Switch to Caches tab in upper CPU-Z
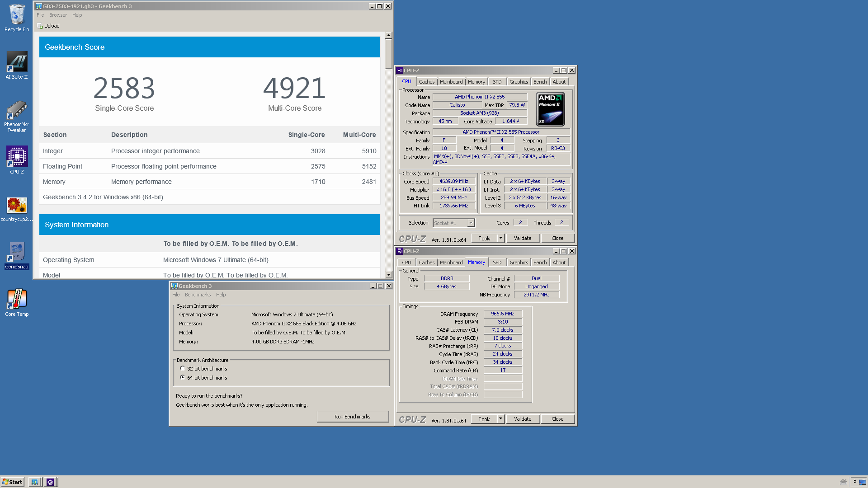The height and width of the screenshot is (488, 868). [426, 82]
